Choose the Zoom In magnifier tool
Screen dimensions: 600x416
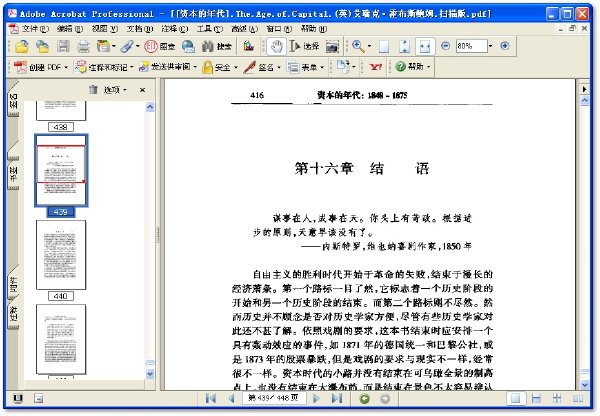pos(358,46)
